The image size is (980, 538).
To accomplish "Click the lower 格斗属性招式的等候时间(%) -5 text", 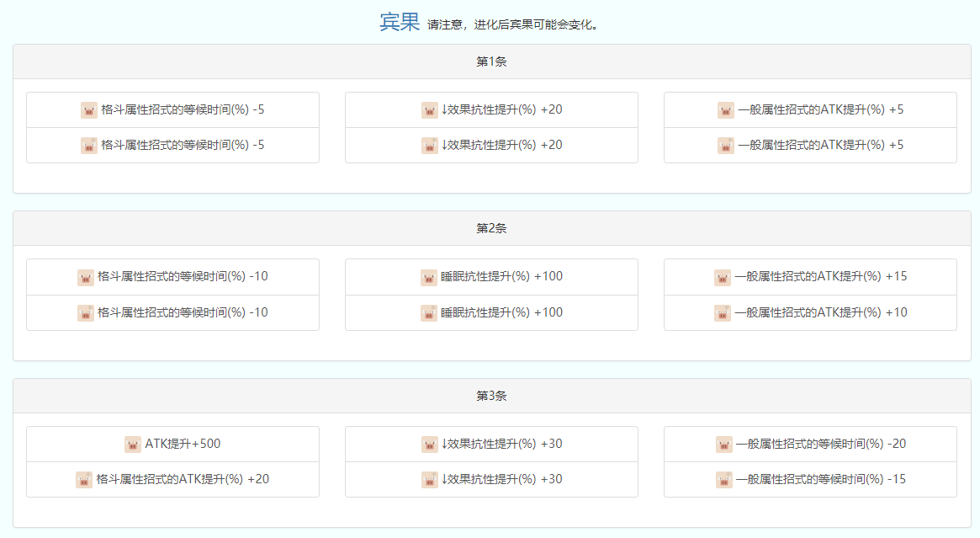I will coord(183,145).
